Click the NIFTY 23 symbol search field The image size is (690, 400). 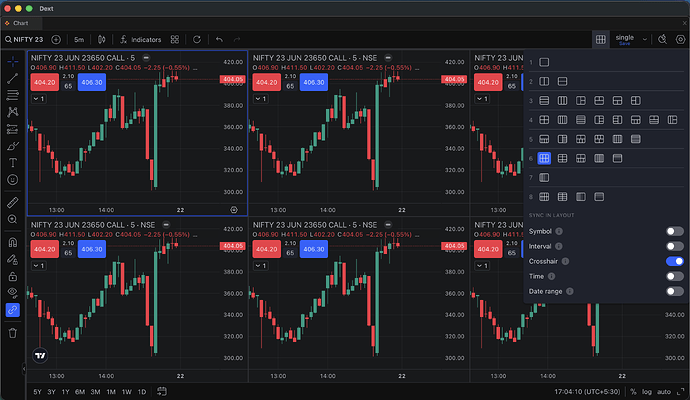tap(24, 40)
